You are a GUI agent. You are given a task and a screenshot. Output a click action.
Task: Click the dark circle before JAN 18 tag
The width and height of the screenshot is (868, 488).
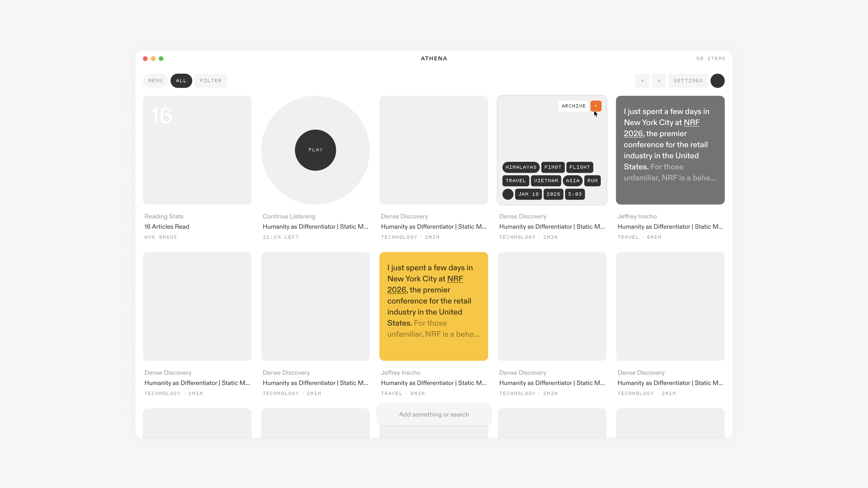coord(508,194)
